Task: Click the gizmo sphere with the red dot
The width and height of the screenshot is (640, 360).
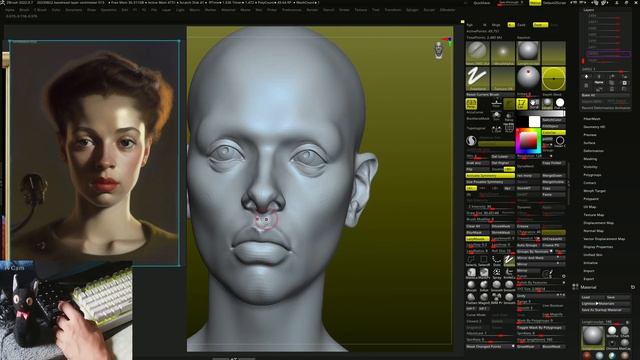Action: click(x=528, y=78)
